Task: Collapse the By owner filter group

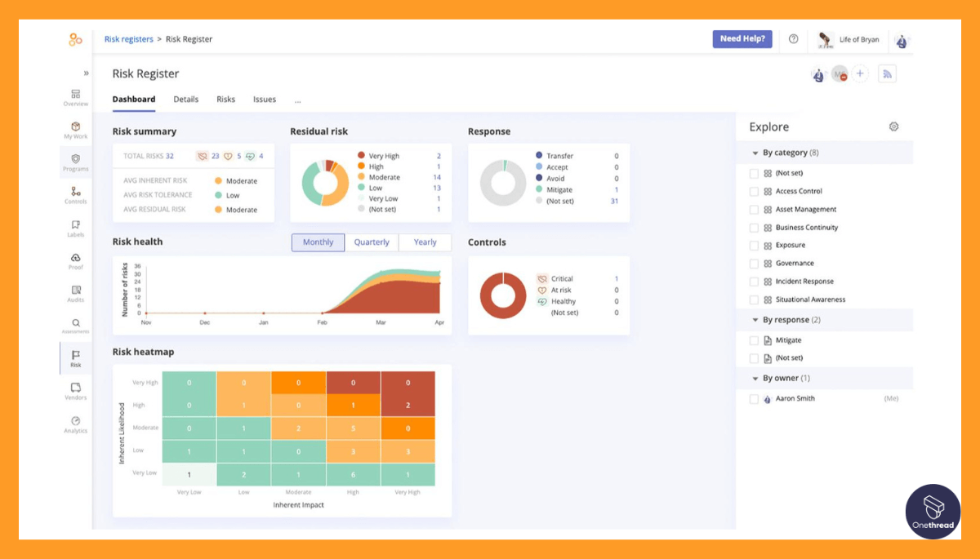Action: click(755, 379)
